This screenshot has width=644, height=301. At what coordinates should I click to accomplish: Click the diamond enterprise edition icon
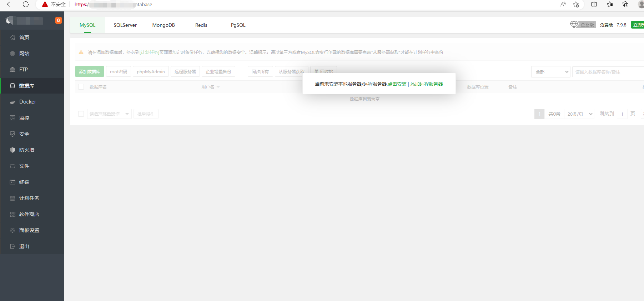[574, 25]
